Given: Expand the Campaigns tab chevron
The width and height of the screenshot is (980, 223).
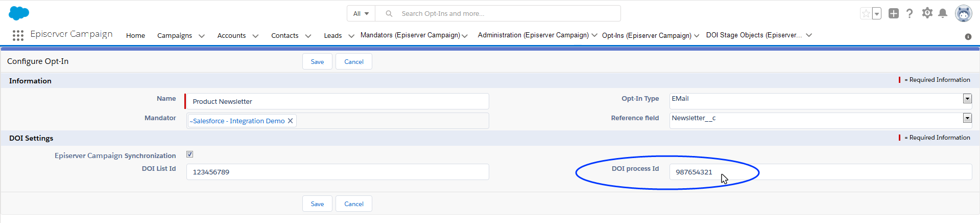Looking at the screenshot, I should (201, 36).
